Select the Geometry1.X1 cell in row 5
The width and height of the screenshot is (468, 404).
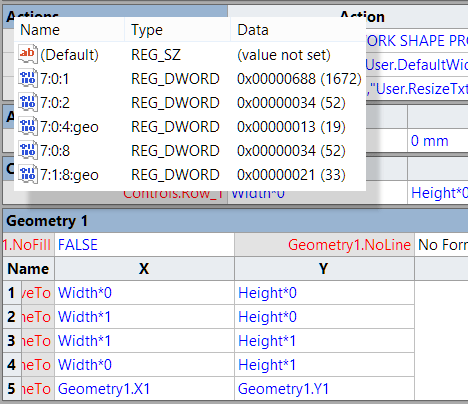[x=144, y=389]
